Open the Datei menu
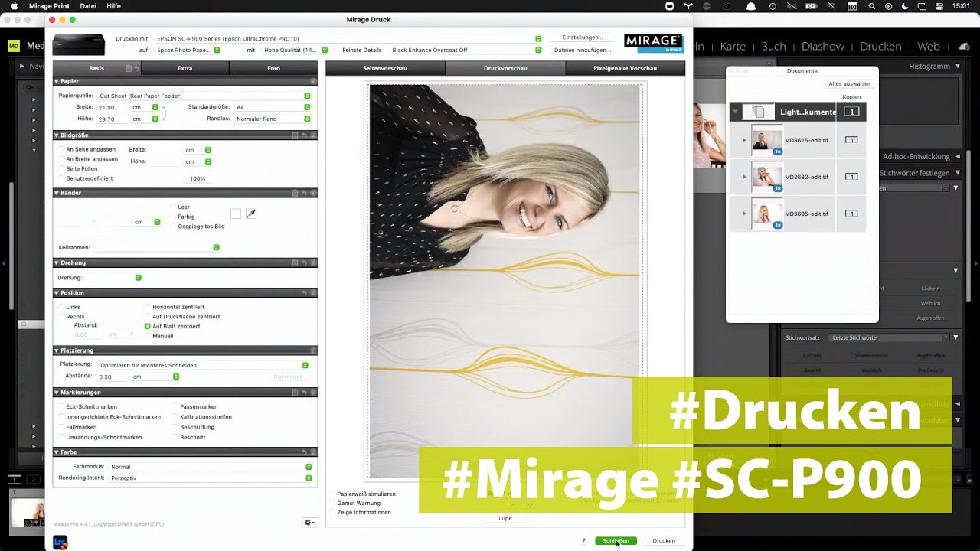Image resolution: width=980 pixels, height=551 pixels. click(88, 6)
